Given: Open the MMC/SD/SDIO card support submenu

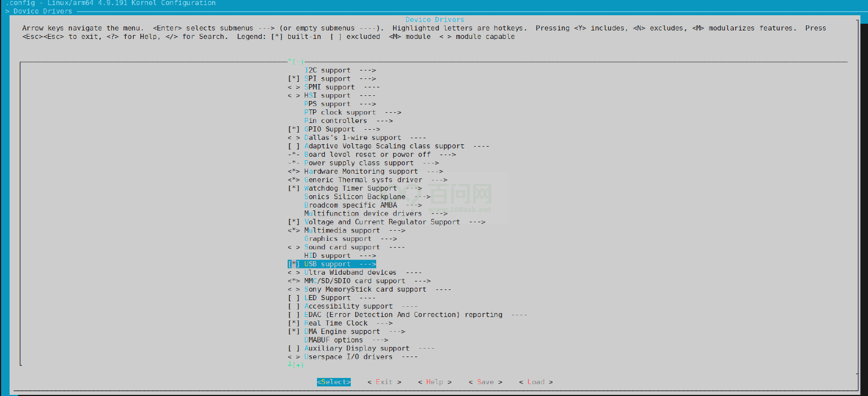Looking at the screenshot, I should pos(346,280).
